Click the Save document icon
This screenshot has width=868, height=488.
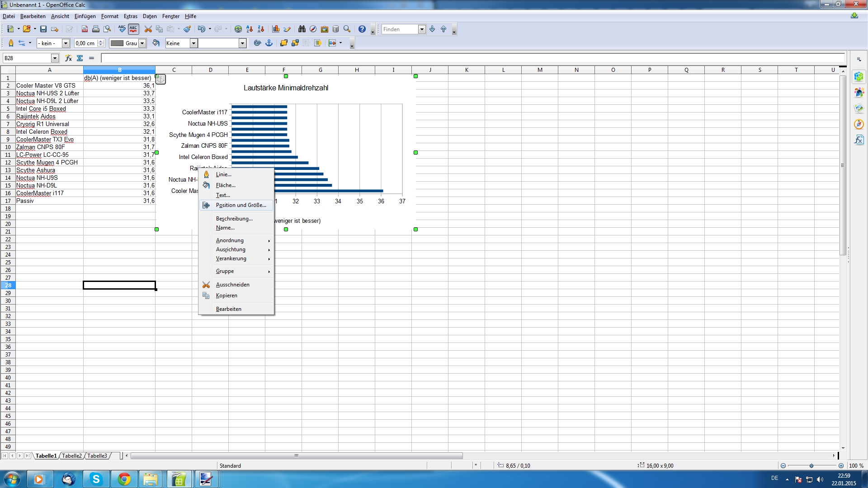pos(43,29)
